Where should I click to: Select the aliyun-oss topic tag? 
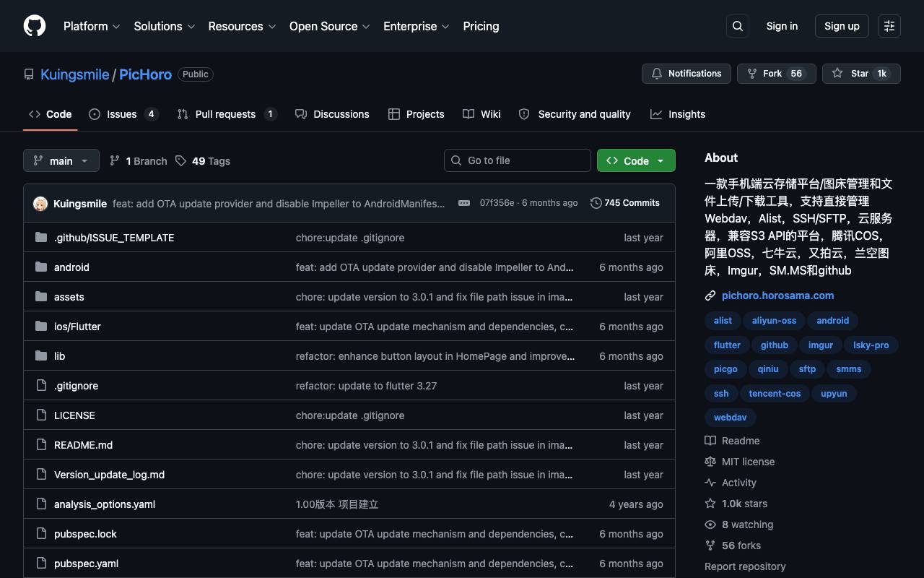(x=774, y=321)
